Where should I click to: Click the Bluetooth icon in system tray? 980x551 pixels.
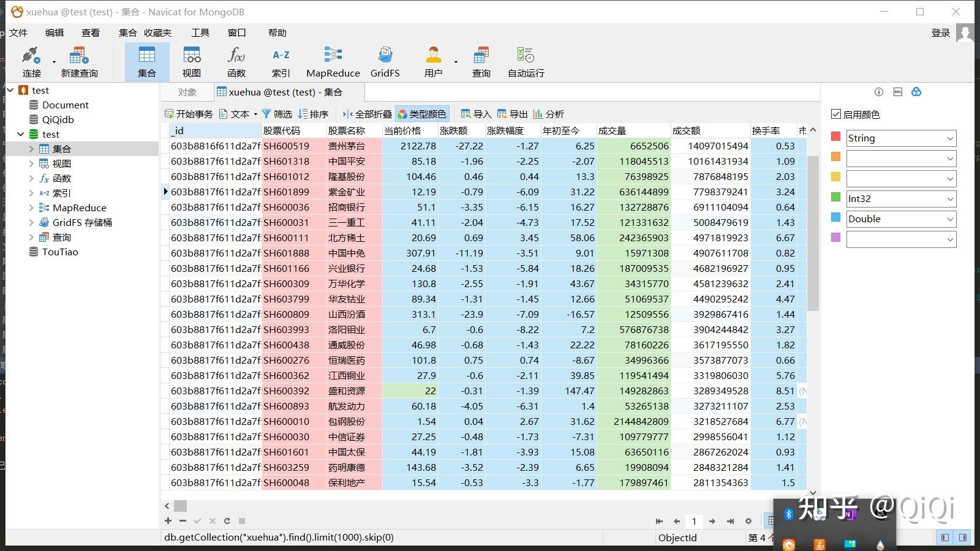[789, 514]
